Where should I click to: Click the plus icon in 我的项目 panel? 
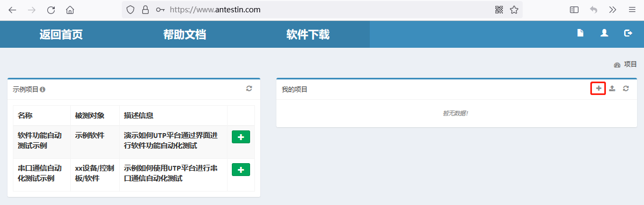(x=599, y=88)
